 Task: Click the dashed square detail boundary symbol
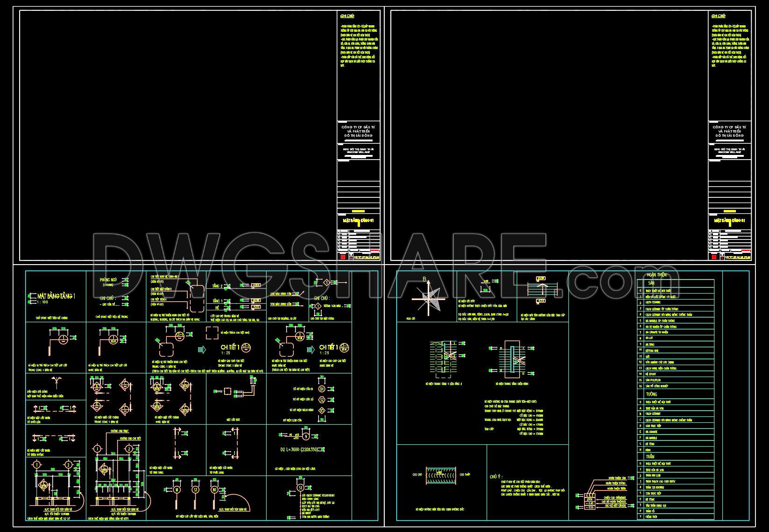[212, 333]
